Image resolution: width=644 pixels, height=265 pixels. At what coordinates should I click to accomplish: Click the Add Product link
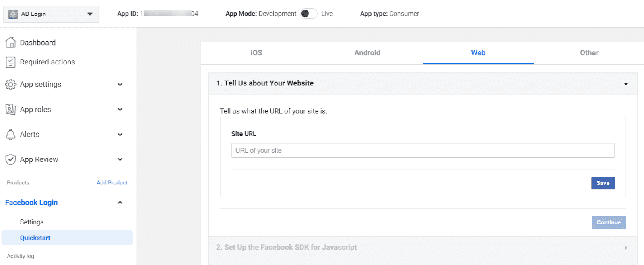pyautogui.click(x=112, y=183)
